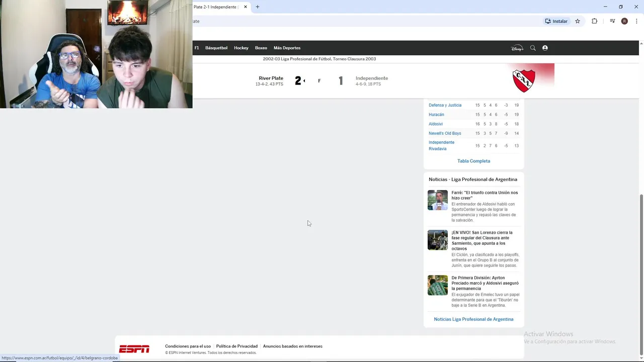Open the Más Deportes menu
This screenshot has height=362, width=644.
tap(287, 48)
